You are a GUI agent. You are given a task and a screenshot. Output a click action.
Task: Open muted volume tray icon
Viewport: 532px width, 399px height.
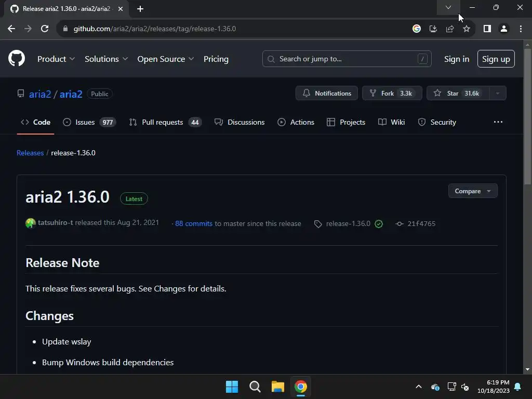click(x=465, y=387)
